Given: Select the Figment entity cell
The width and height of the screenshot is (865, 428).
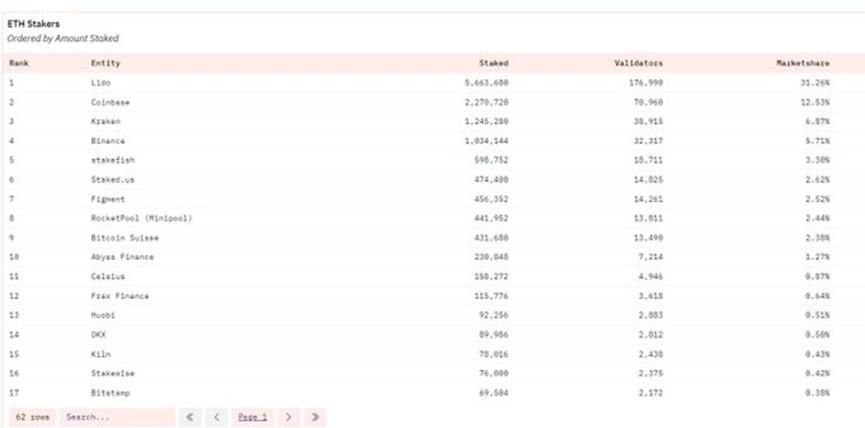Looking at the screenshot, I should (108, 199).
